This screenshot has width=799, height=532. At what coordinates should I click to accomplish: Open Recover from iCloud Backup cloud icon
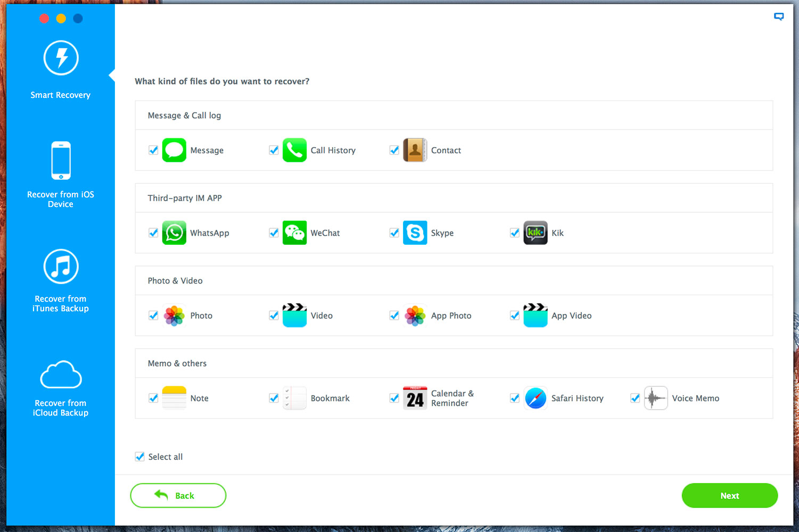point(61,375)
